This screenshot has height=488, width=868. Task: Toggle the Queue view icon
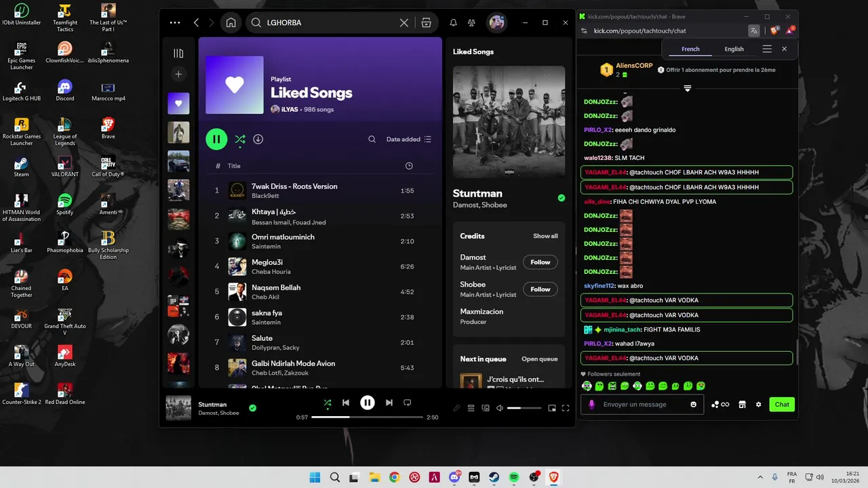pos(471,408)
